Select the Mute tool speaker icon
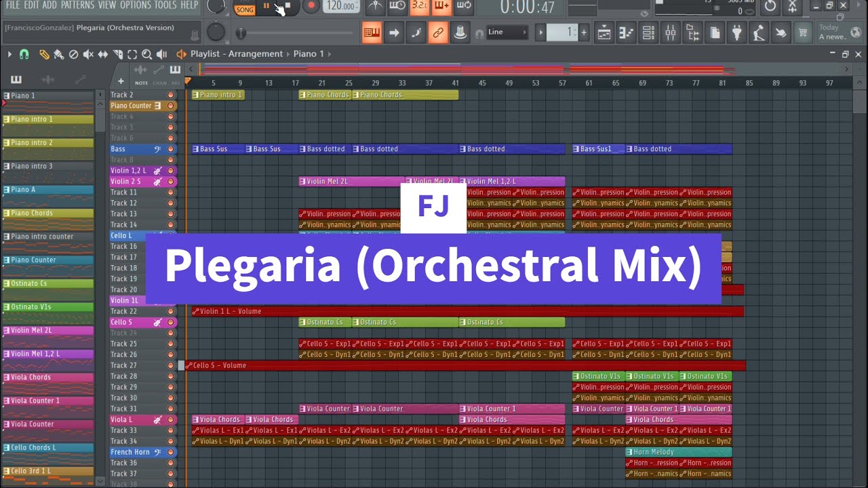 88,54
